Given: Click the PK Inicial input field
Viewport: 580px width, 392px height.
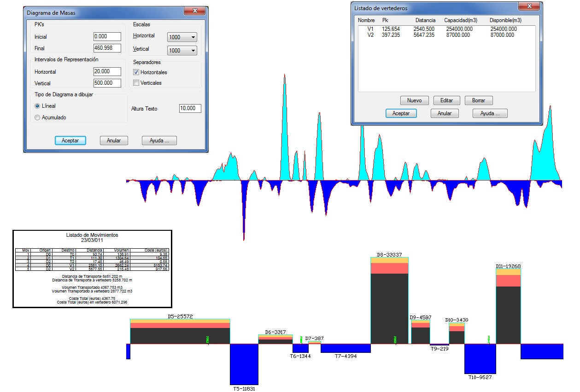Looking at the screenshot, I should point(107,37).
